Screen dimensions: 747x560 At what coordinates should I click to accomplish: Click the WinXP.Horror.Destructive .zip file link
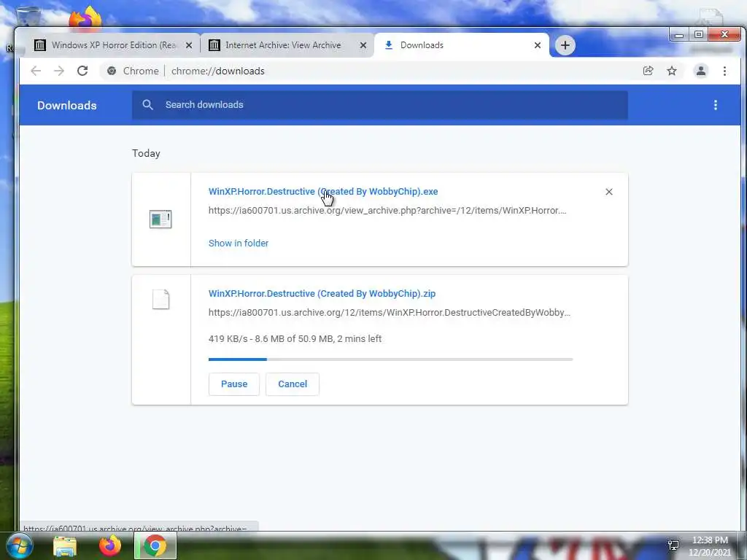pos(322,293)
